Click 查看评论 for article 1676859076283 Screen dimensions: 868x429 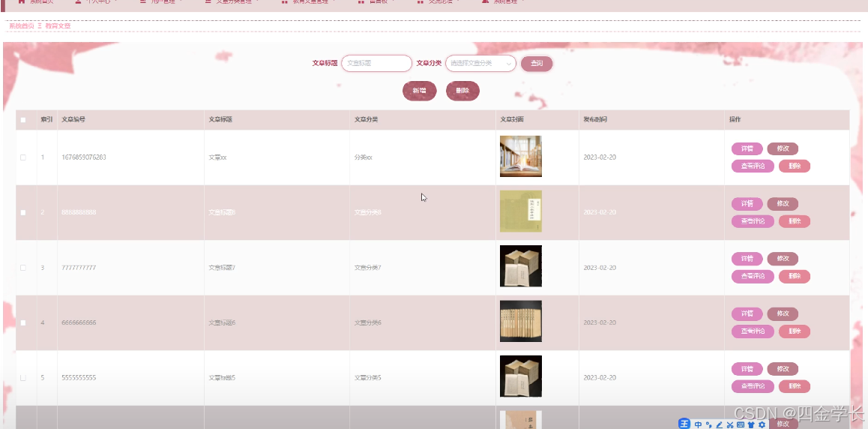click(x=753, y=166)
